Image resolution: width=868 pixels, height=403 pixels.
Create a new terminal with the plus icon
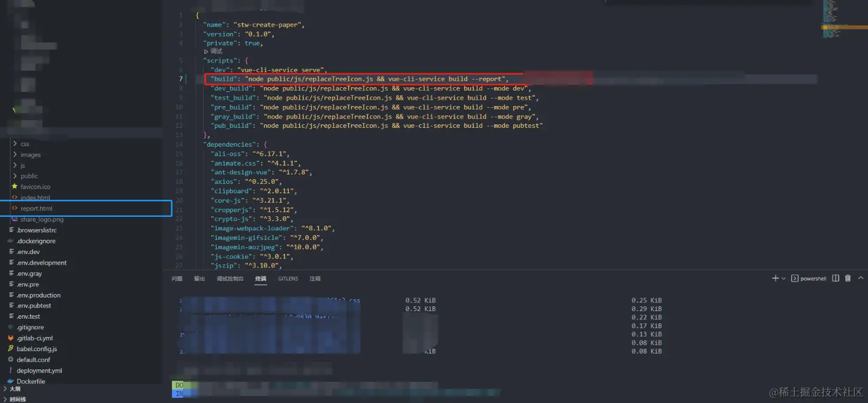(776, 278)
